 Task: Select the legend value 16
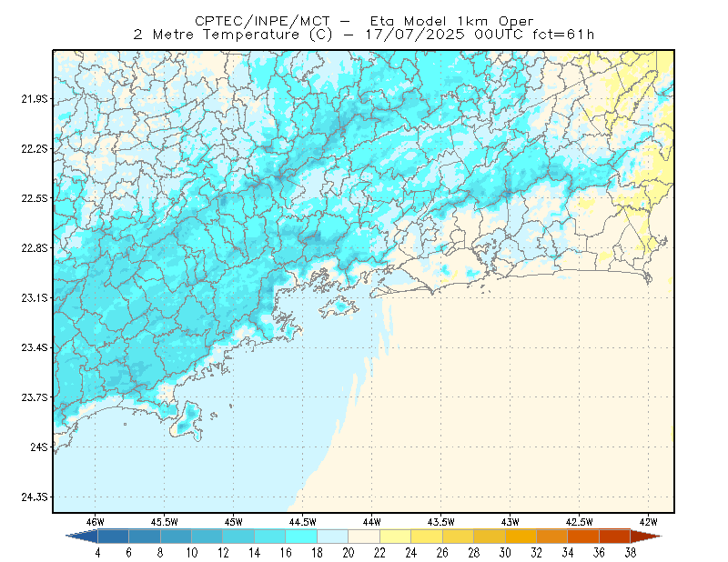(286, 553)
